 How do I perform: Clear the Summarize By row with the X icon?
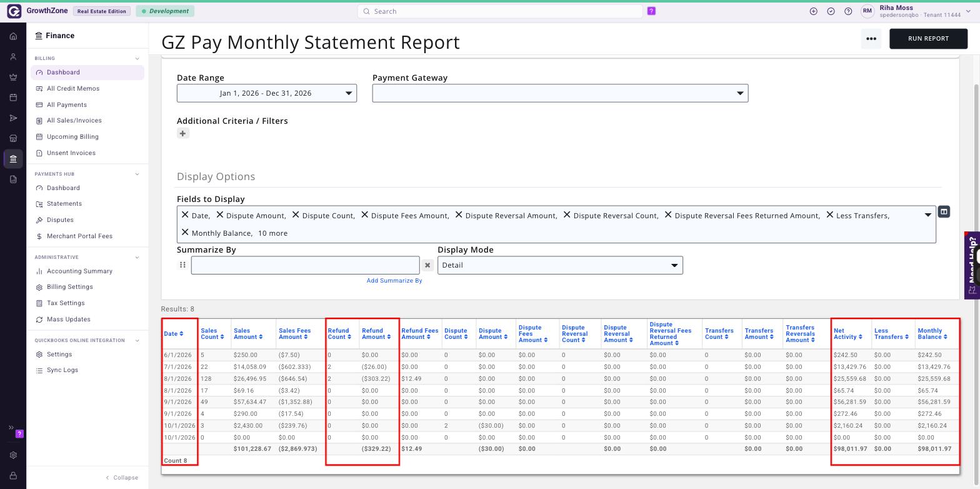click(427, 265)
